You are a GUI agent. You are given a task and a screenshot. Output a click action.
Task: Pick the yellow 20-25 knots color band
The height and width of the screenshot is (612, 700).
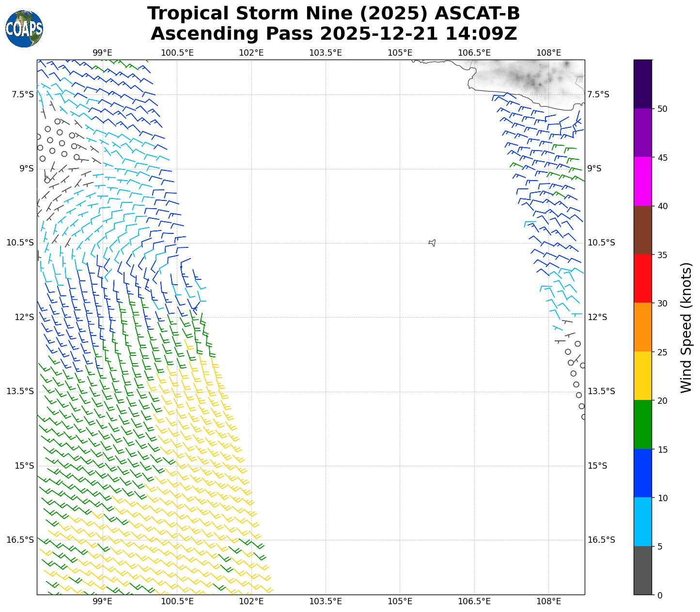(x=643, y=376)
